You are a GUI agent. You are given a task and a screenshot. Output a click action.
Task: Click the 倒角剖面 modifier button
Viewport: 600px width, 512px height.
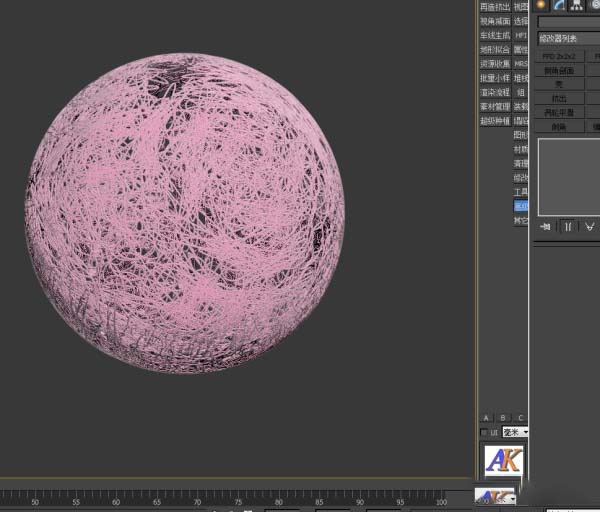(559, 70)
